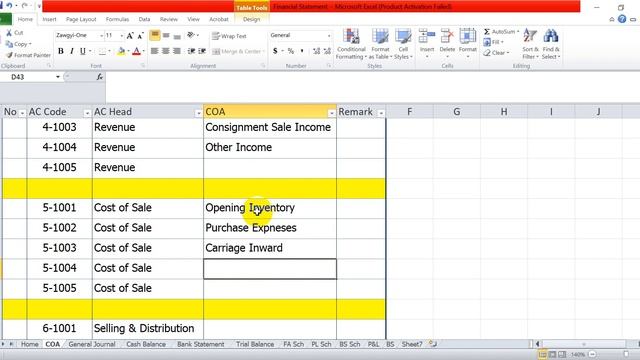Viewport: 640px width, 360px height.
Task: Click the Name Box showing D43
Action: [27, 77]
